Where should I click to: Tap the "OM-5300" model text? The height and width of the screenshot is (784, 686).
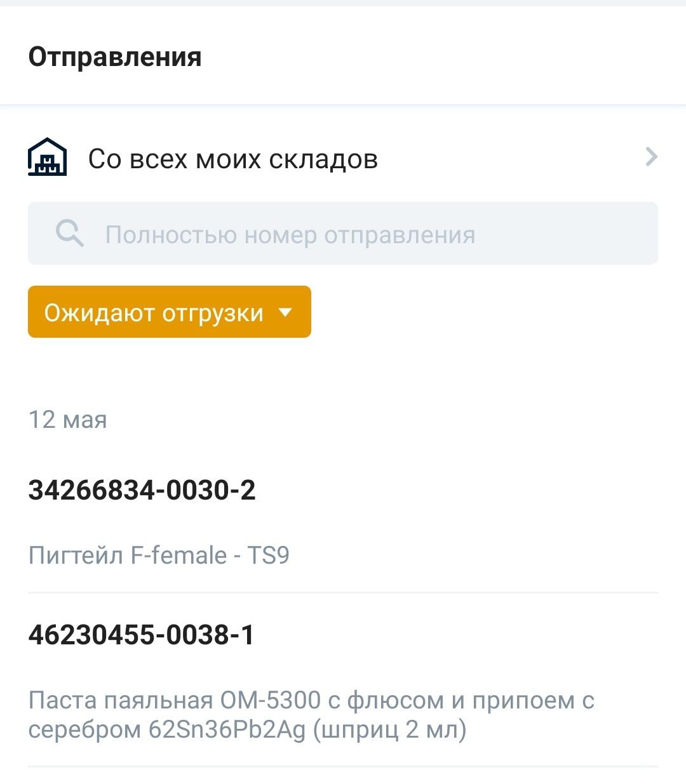coord(270,700)
